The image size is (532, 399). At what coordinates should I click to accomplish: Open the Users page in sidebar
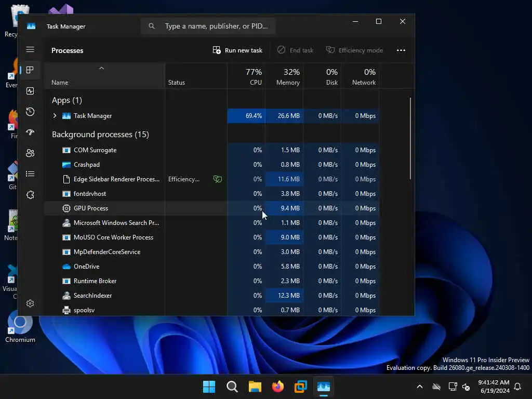(30, 153)
